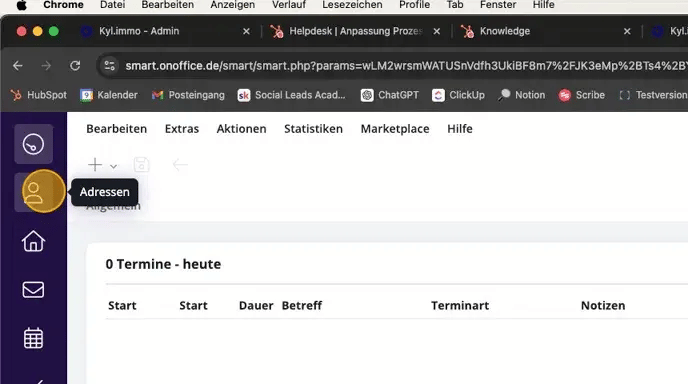This screenshot has width=688, height=384.
Task: Open Notion bookmark
Action: coord(522,95)
